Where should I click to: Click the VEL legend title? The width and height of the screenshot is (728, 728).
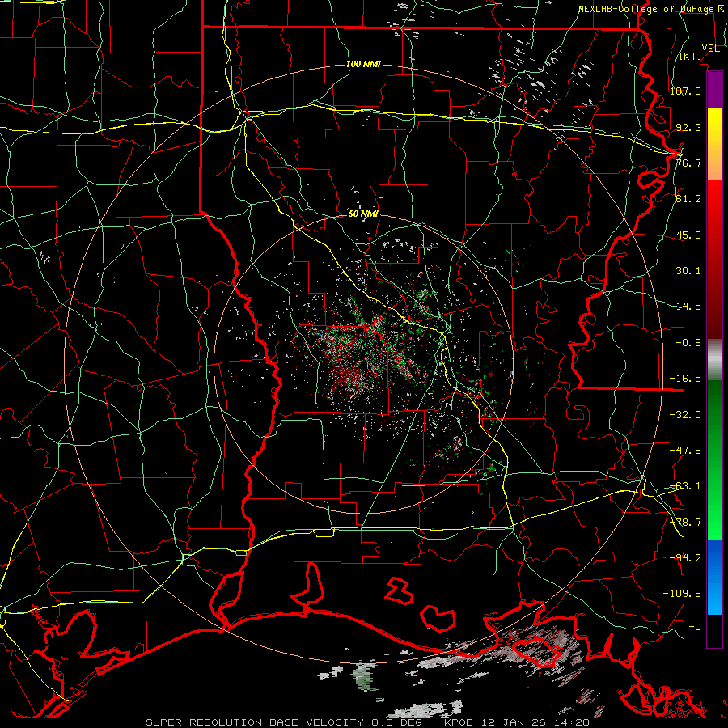[x=710, y=49]
